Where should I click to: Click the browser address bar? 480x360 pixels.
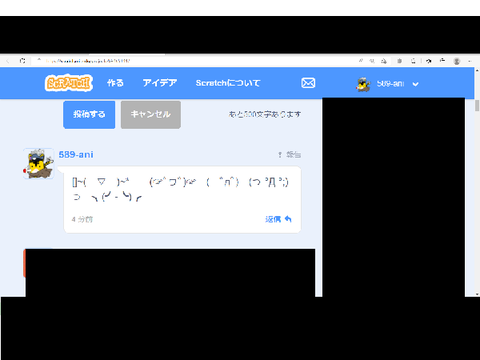point(193,61)
